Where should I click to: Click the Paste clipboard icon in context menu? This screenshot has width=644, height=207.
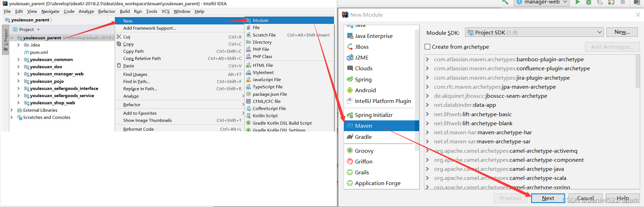(x=119, y=65)
